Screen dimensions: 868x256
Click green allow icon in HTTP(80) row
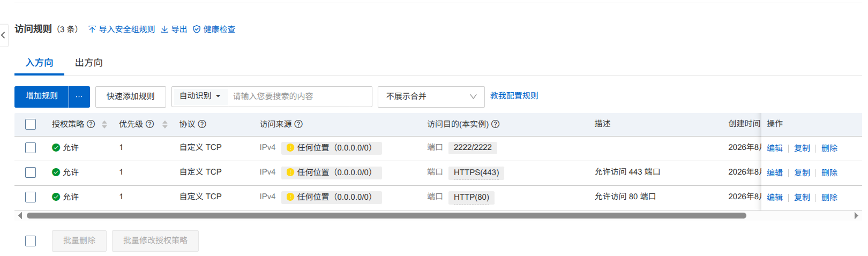56,197
